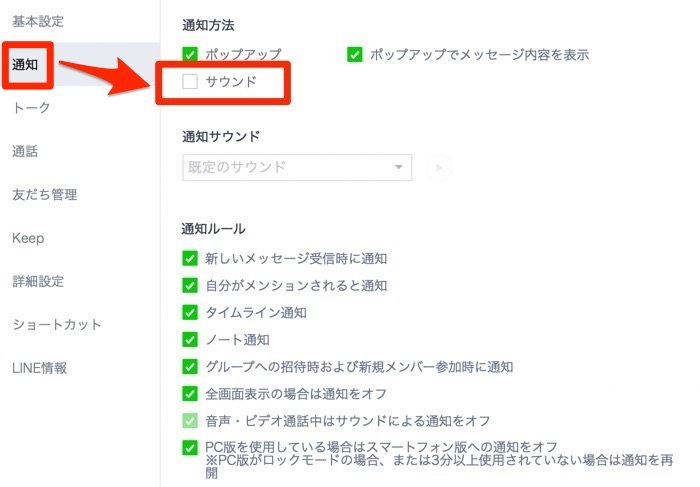Viewport: 700px width, 487px height.
Task: Open the ショートカット settings section
Action: (57, 325)
